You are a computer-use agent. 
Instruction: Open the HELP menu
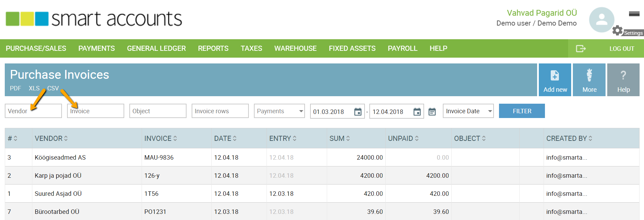click(x=438, y=48)
